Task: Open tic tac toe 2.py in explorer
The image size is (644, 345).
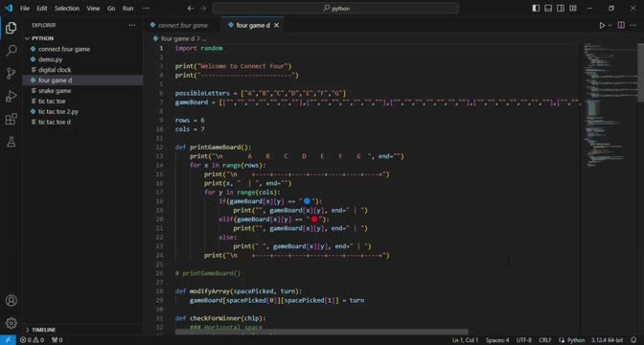Action: [58, 112]
